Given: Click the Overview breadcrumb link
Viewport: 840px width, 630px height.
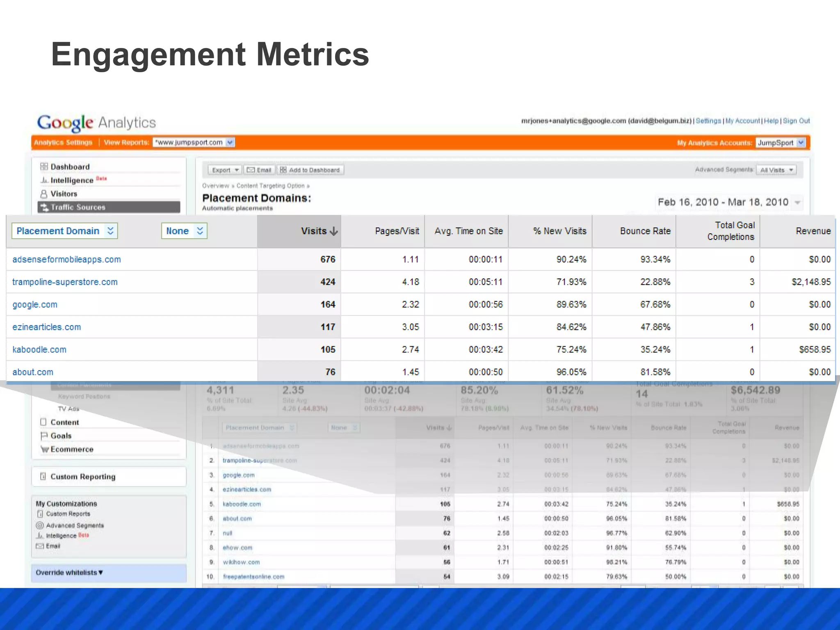Looking at the screenshot, I should tap(215, 186).
